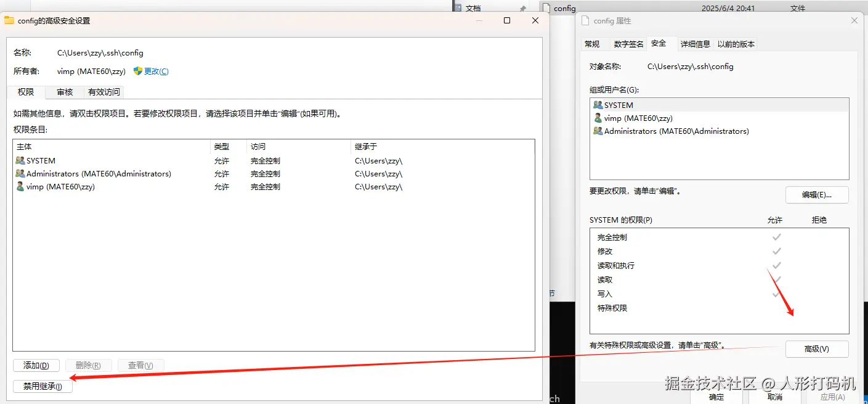Click the 读取和执行 allow checkmark
The height and width of the screenshot is (404, 868).
[776, 265]
